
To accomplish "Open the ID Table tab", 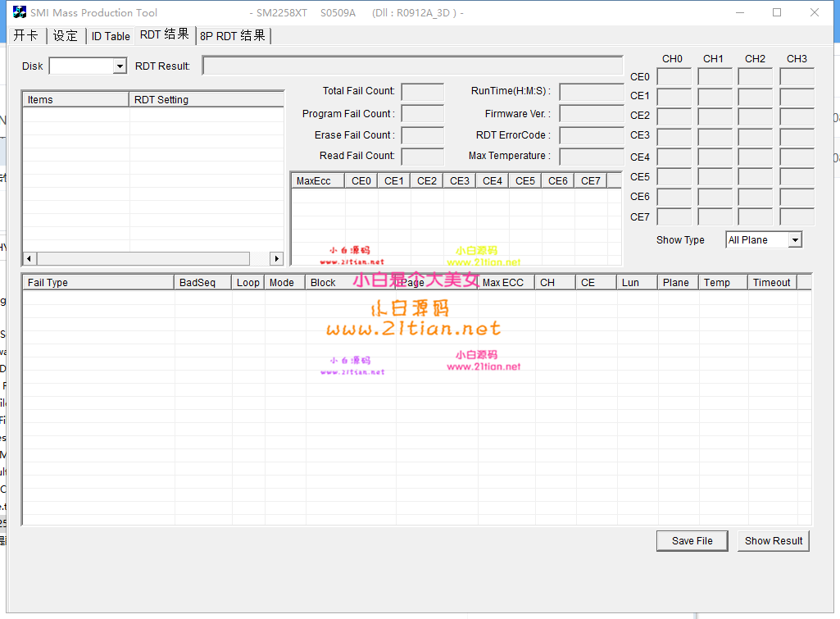I will [x=111, y=36].
